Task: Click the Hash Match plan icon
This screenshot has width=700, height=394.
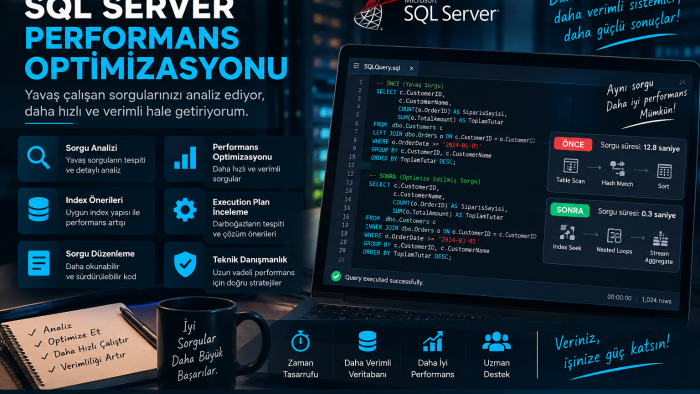Action: [x=617, y=168]
